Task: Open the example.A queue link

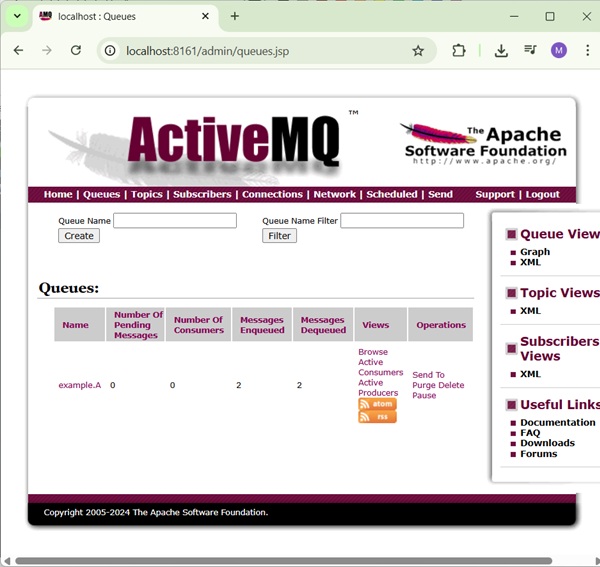Action: pos(80,385)
